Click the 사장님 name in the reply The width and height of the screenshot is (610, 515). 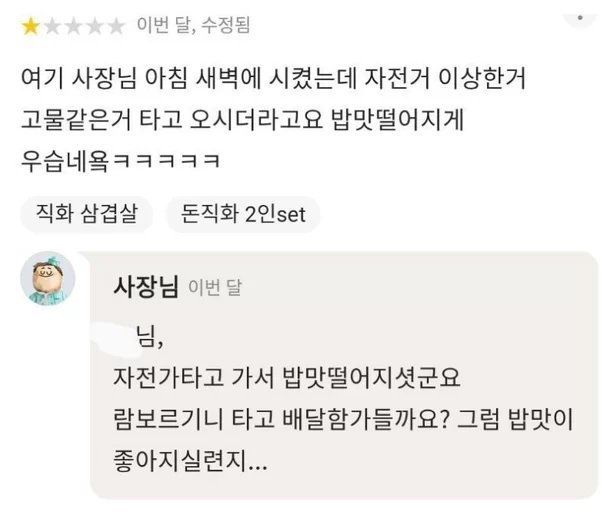(x=146, y=286)
